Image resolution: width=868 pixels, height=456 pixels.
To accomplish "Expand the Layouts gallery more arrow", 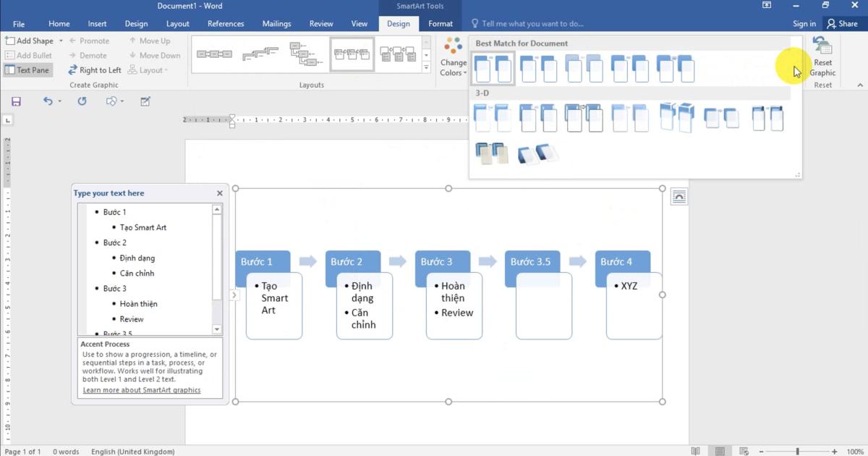I will click(x=426, y=69).
